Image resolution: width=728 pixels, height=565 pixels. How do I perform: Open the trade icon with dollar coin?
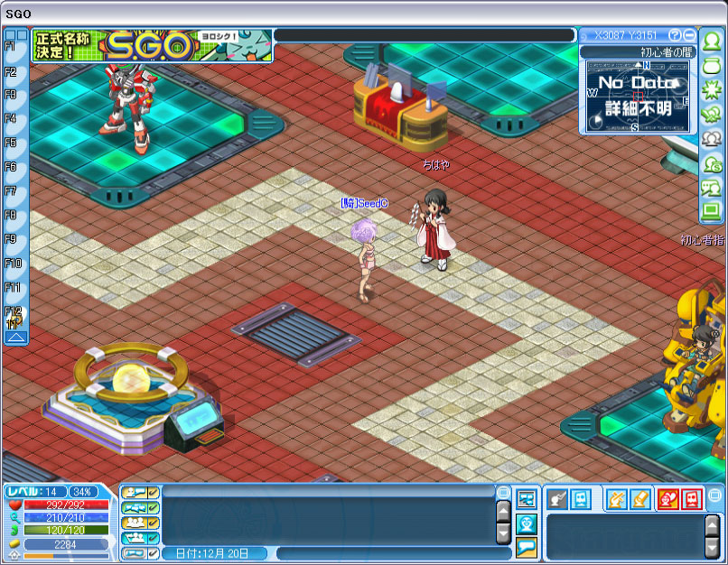(x=711, y=163)
